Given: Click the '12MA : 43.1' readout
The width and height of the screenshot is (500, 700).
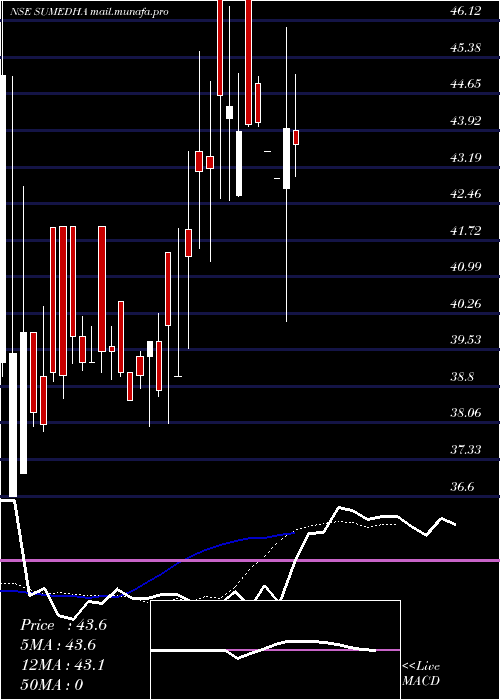Looking at the screenshot, I should [62, 665].
